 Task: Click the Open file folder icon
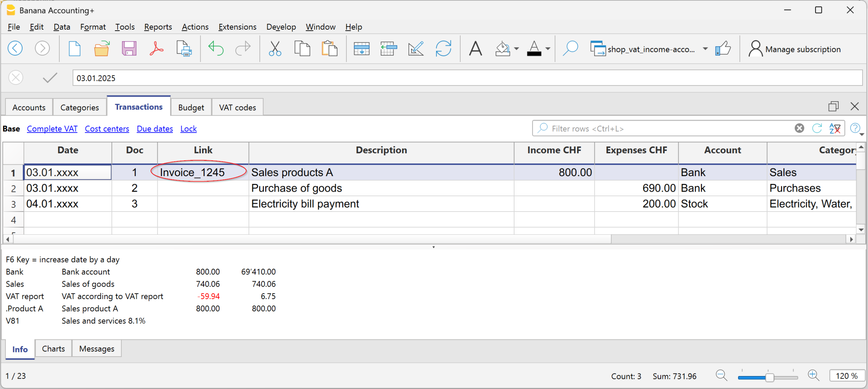click(101, 49)
